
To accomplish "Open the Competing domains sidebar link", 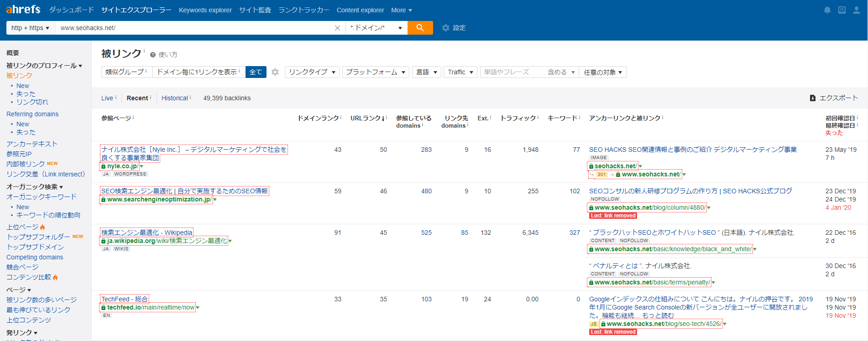I will click(35, 257).
